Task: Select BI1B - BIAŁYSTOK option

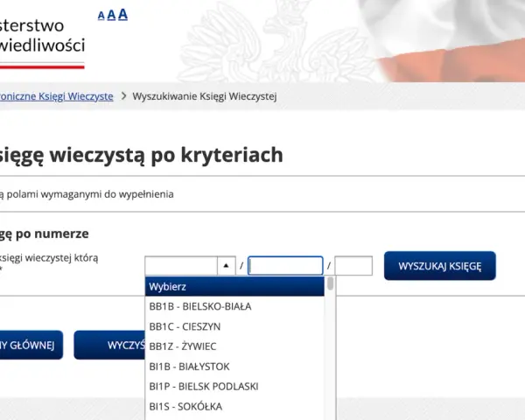Action: [x=234, y=367]
